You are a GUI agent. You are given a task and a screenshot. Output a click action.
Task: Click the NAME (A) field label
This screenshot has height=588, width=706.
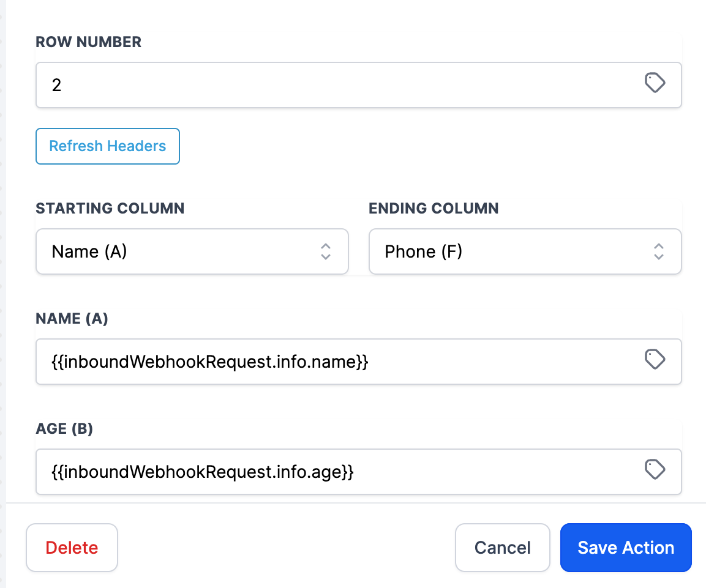(72, 319)
